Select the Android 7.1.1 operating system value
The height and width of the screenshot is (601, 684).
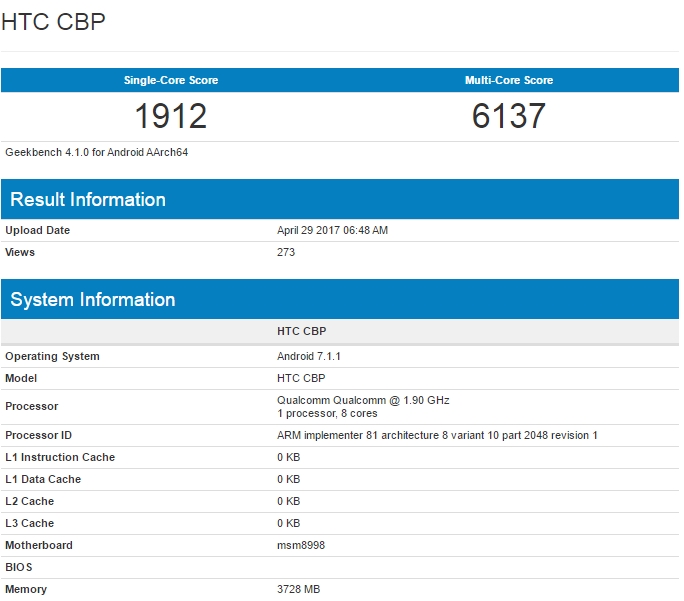pyautogui.click(x=311, y=356)
